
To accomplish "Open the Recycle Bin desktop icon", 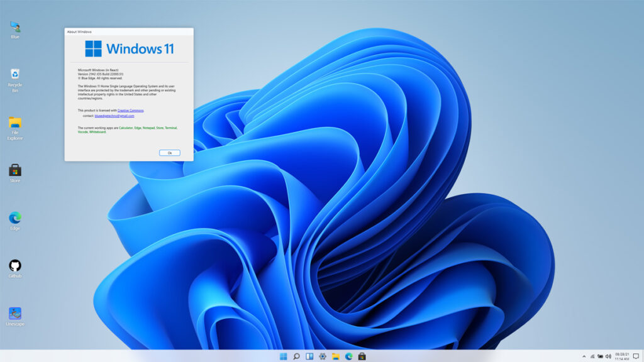I will pos(15,75).
